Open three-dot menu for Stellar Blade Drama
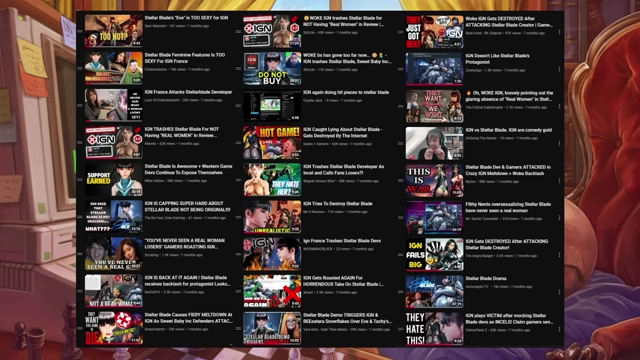 tap(559, 292)
